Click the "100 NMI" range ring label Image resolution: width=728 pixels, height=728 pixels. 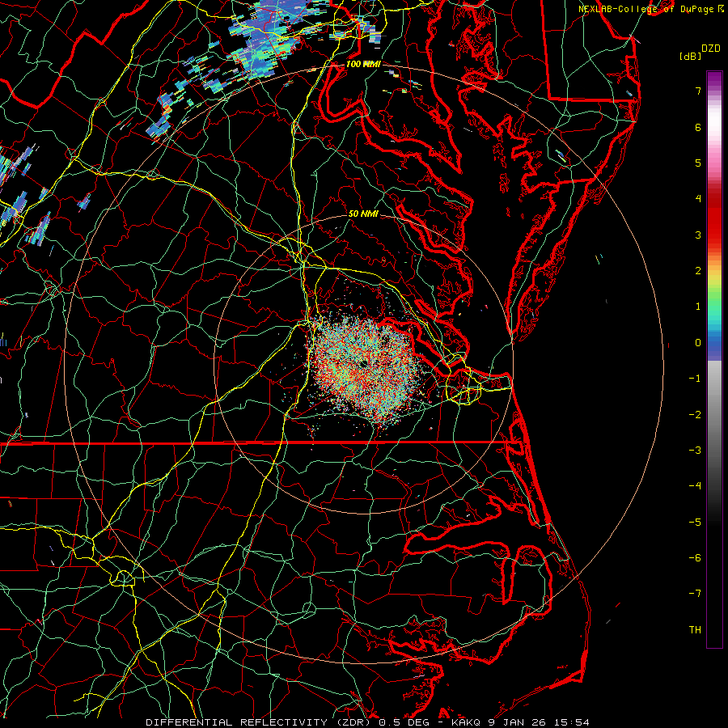click(363, 64)
